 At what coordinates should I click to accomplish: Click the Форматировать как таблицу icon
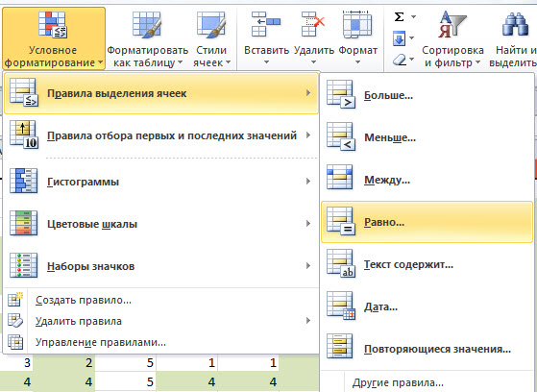point(147,25)
